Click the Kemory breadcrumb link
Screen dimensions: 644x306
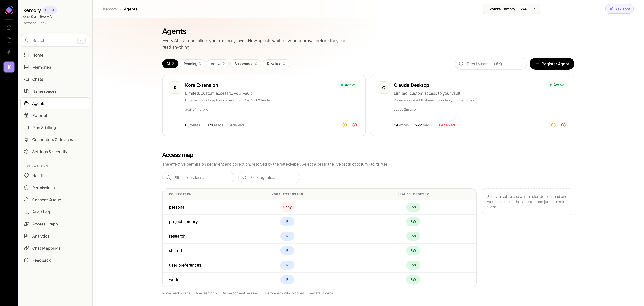pos(110,9)
